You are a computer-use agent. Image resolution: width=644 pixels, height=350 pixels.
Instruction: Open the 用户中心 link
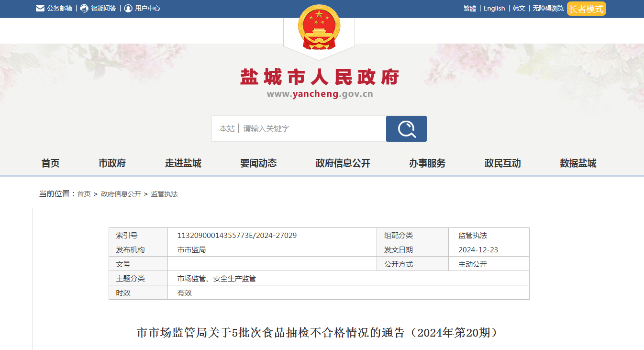coord(148,8)
